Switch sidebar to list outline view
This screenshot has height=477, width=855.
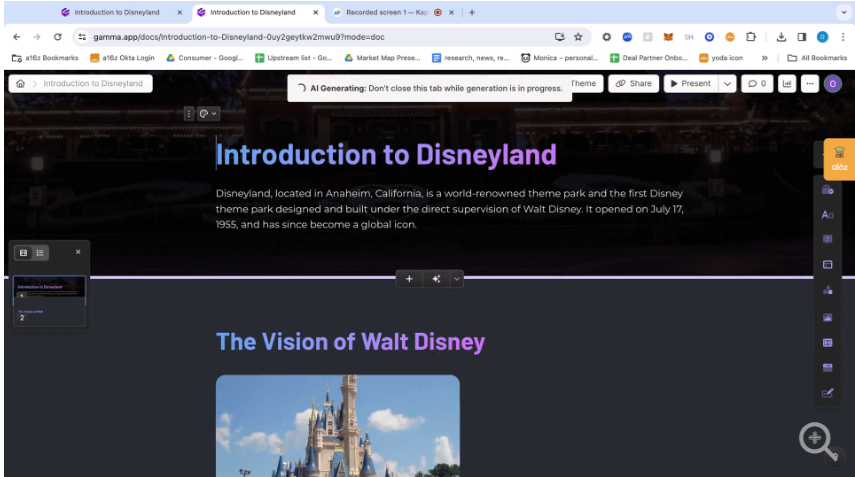[40, 252]
